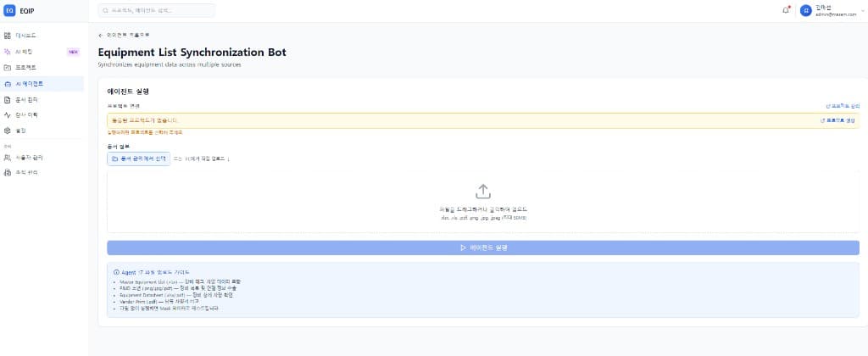Click the EOIP logo icon
The width and height of the screenshot is (868, 356).
coord(10,10)
